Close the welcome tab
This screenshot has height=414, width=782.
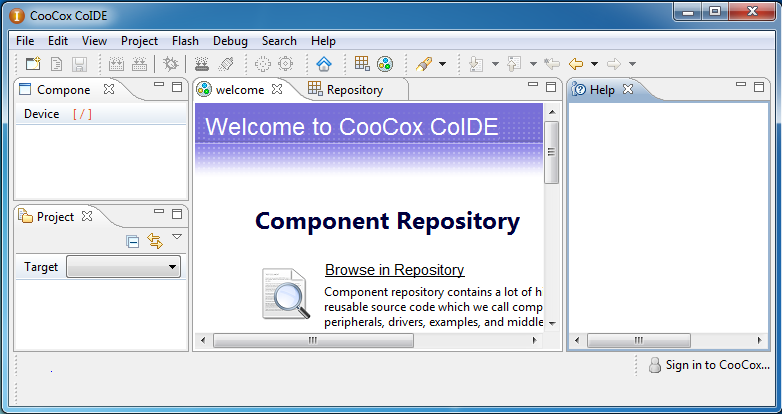pyautogui.click(x=277, y=89)
